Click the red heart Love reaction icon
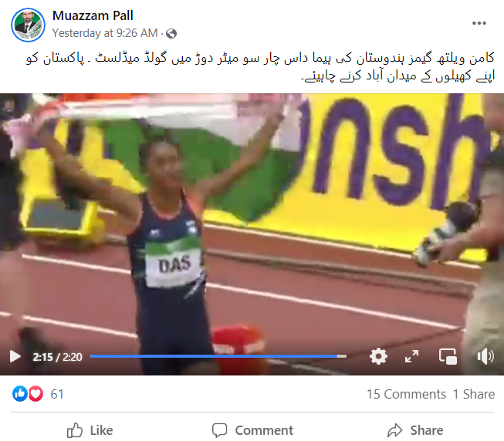Screen dimensions: 504x441 36,393
